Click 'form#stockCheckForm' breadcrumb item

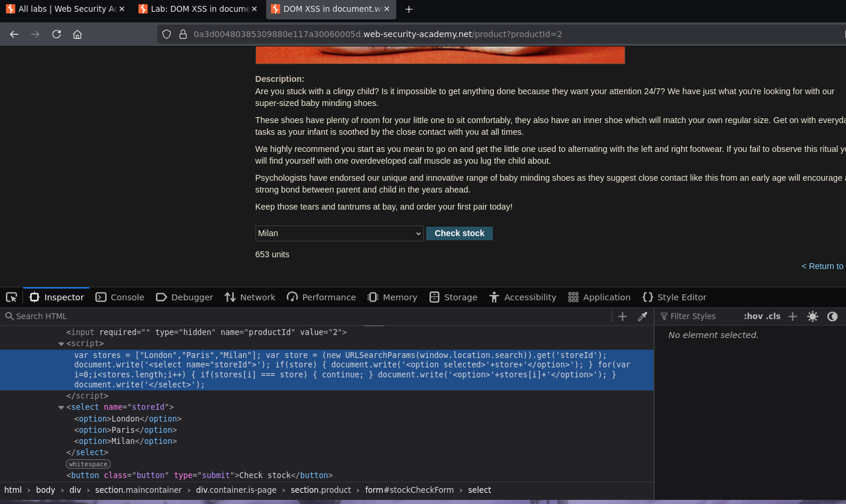click(x=409, y=490)
